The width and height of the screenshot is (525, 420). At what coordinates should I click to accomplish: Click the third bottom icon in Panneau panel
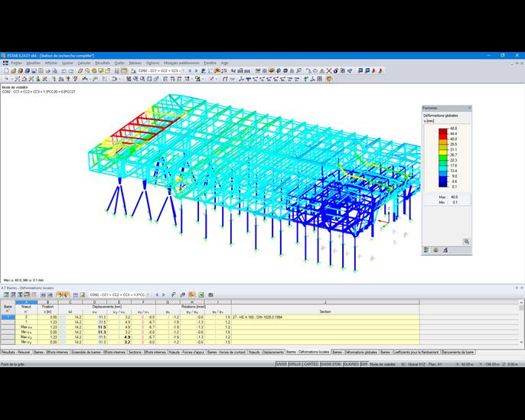pos(445,249)
